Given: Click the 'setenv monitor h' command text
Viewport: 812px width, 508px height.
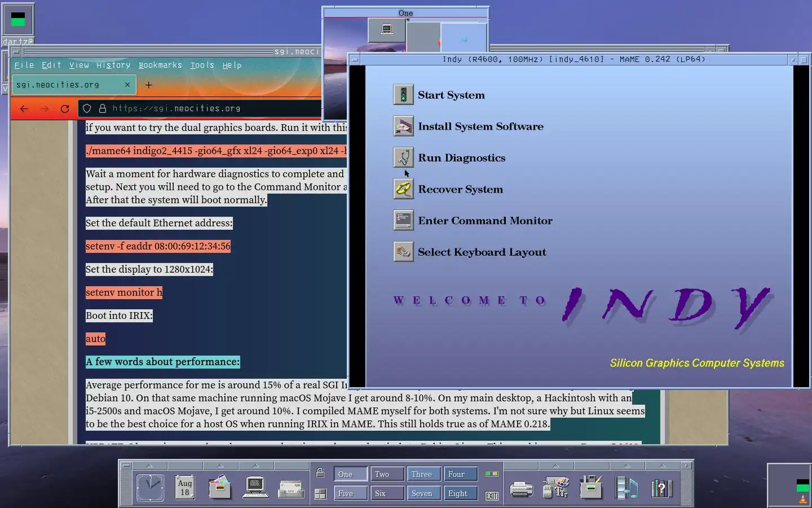Looking at the screenshot, I should [124, 292].
